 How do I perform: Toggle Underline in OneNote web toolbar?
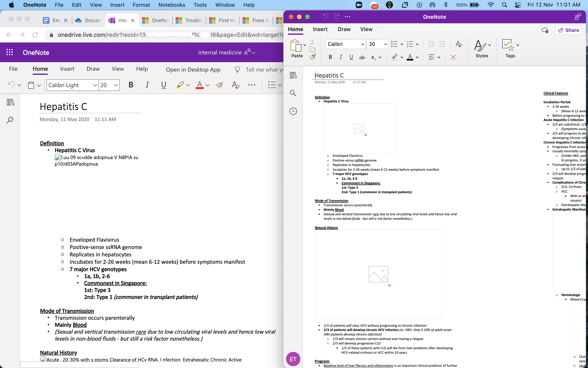164,85
